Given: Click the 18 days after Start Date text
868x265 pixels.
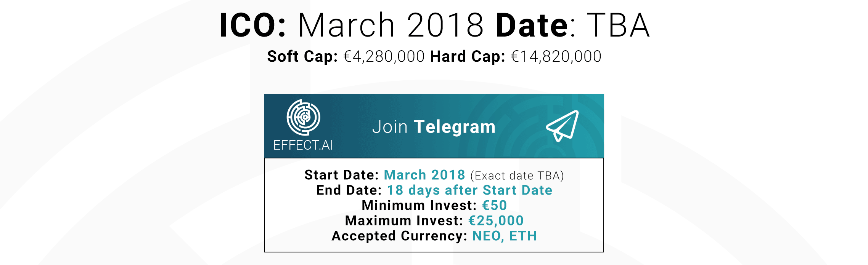Looking at the screenshot, I should click(470, 190).
